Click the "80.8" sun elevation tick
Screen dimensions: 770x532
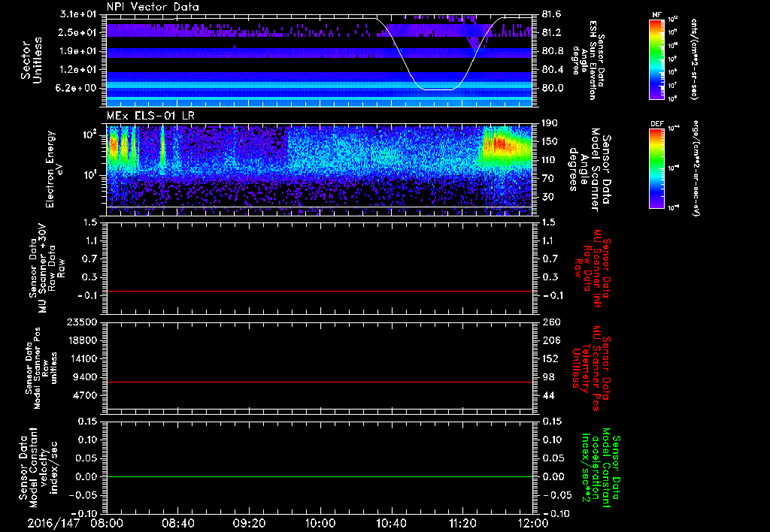[551, 51]
